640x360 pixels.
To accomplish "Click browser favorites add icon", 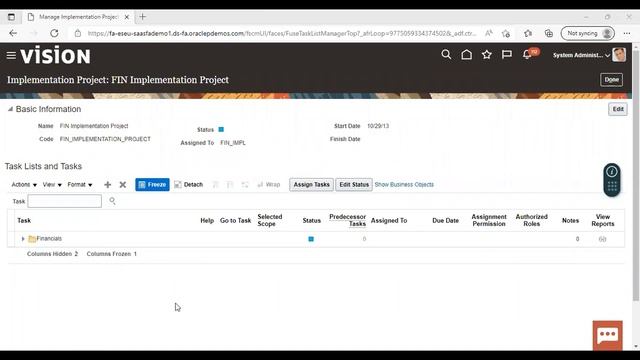I will pyautogui.click(x=506, y=33).
